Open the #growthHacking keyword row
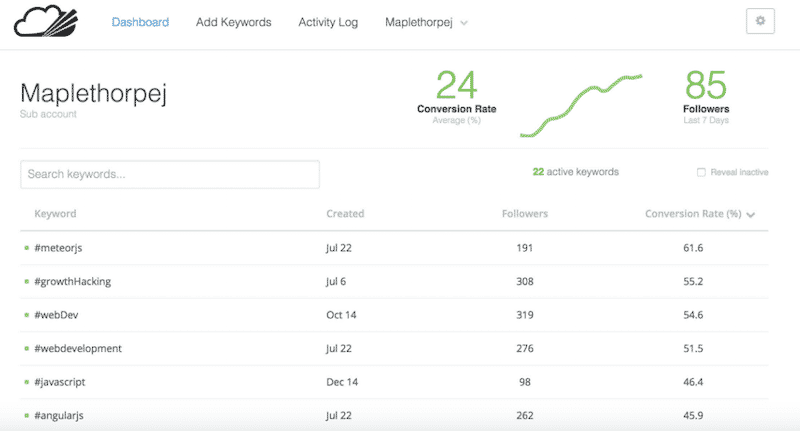The image size is (800, 431). [x=72, y=282]
